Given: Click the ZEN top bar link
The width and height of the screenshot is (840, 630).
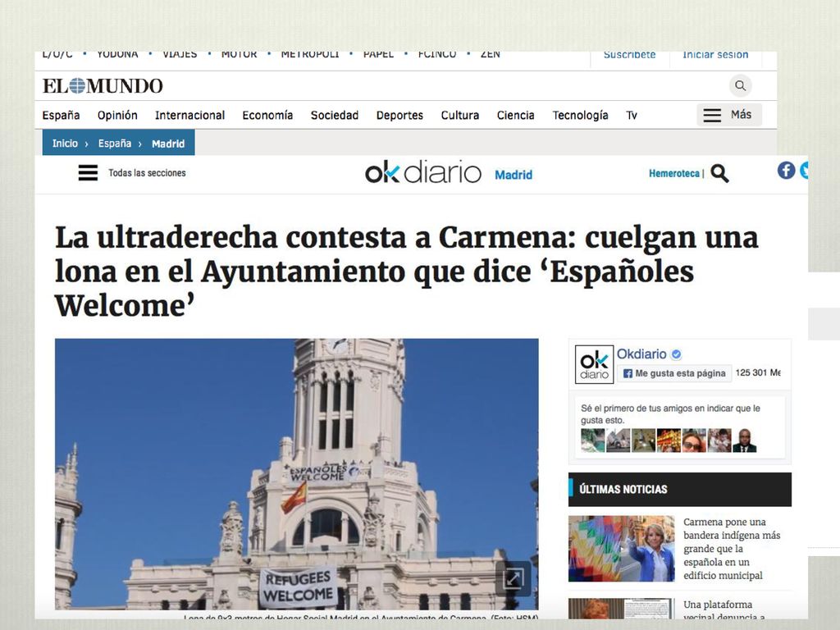Looking at the screenshot, I should click(491, 55).
